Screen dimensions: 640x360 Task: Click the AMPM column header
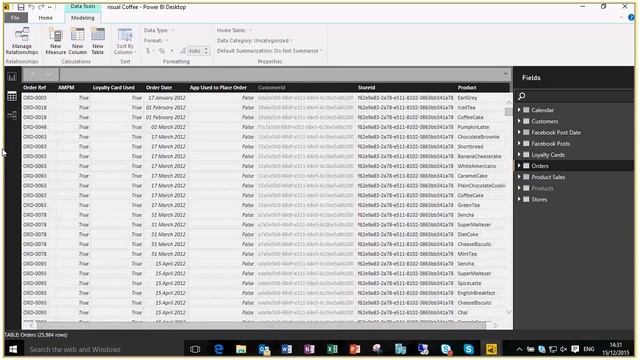pyautogui.click(x=66, y=87)
